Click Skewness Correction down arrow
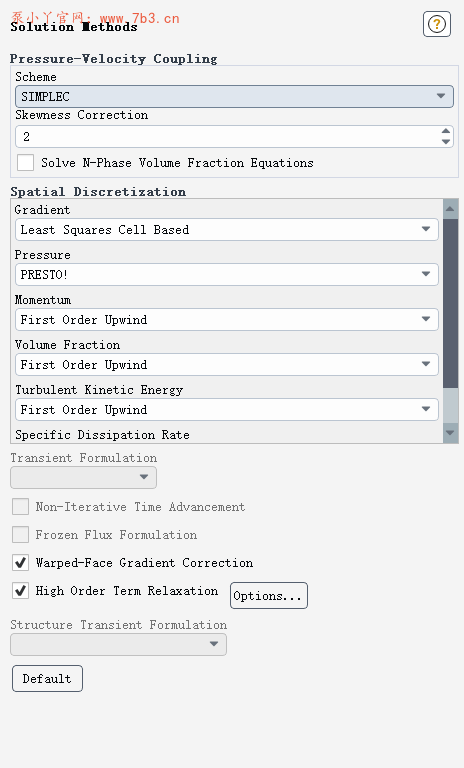The height and width of the screenshot is (768, 464). (x=445, y=142)
